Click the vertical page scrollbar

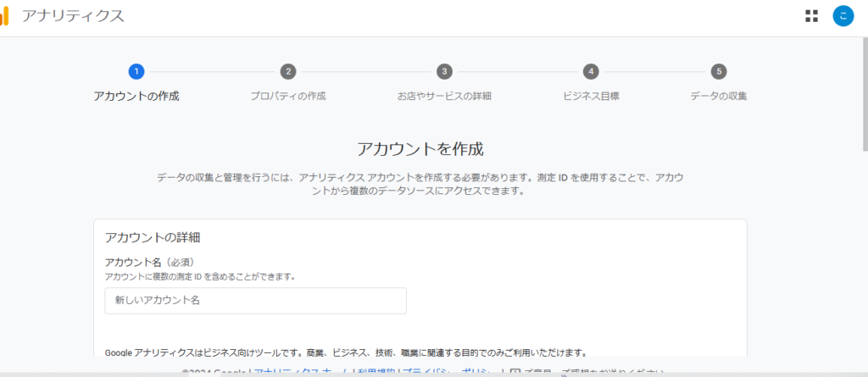pos(863,85)
